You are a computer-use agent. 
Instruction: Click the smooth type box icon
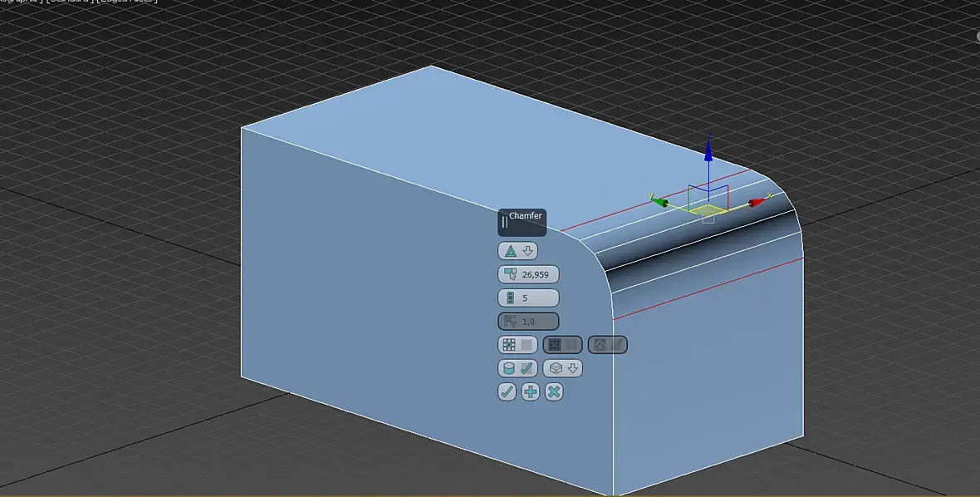point(556,368)
